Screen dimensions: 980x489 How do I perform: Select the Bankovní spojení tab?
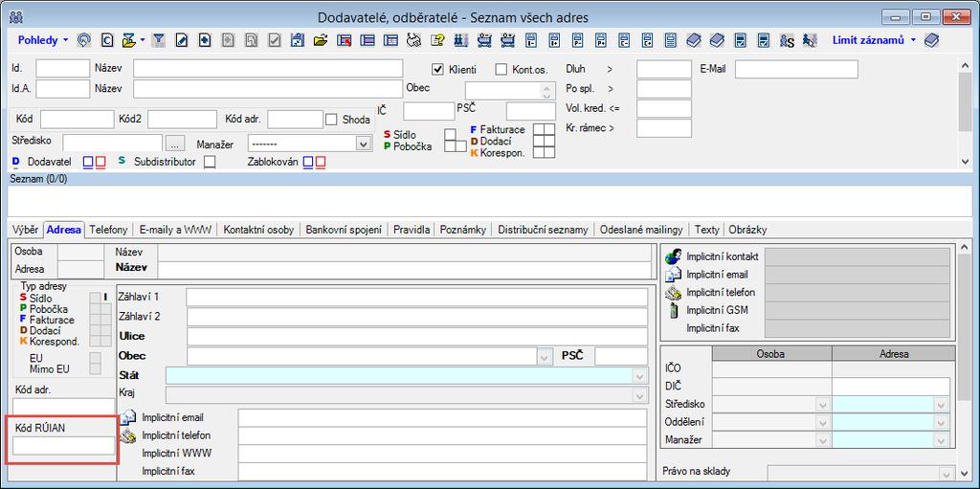point(344,230)
